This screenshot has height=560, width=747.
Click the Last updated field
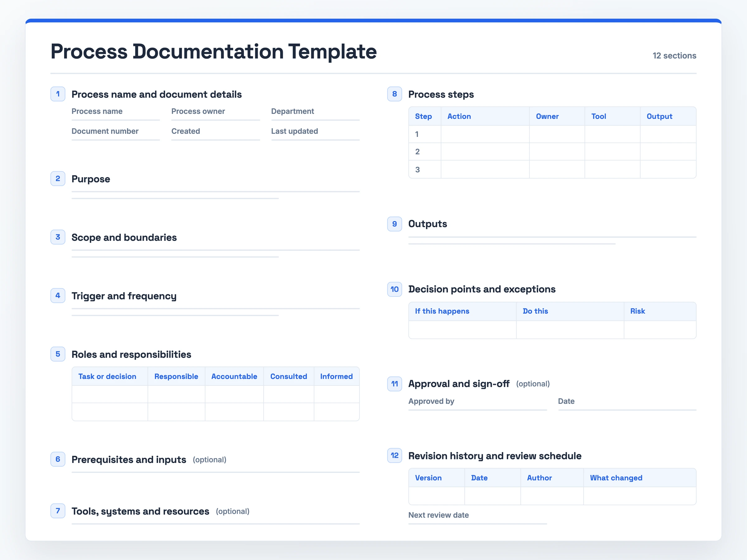315,134
